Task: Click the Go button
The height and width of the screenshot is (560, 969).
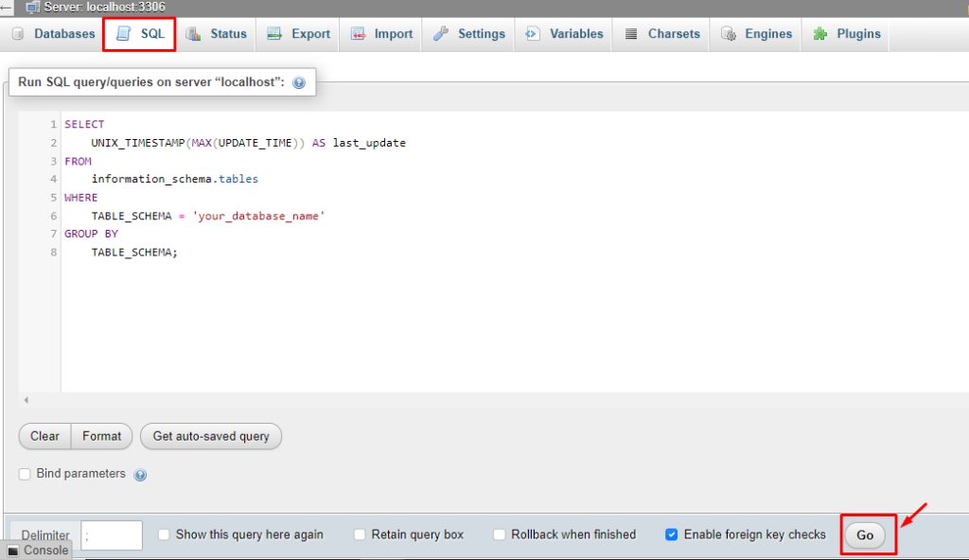Action: point(865,534)
